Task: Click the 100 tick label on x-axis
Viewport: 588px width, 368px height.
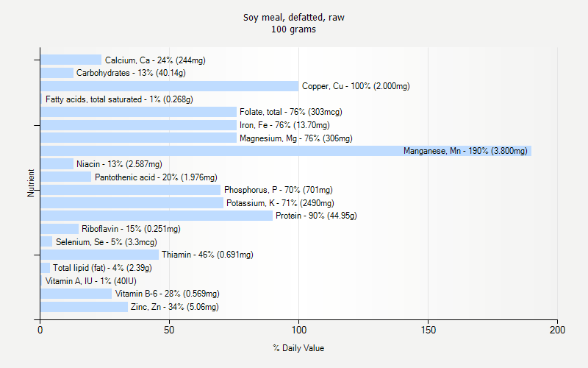Action: (298, 331)
